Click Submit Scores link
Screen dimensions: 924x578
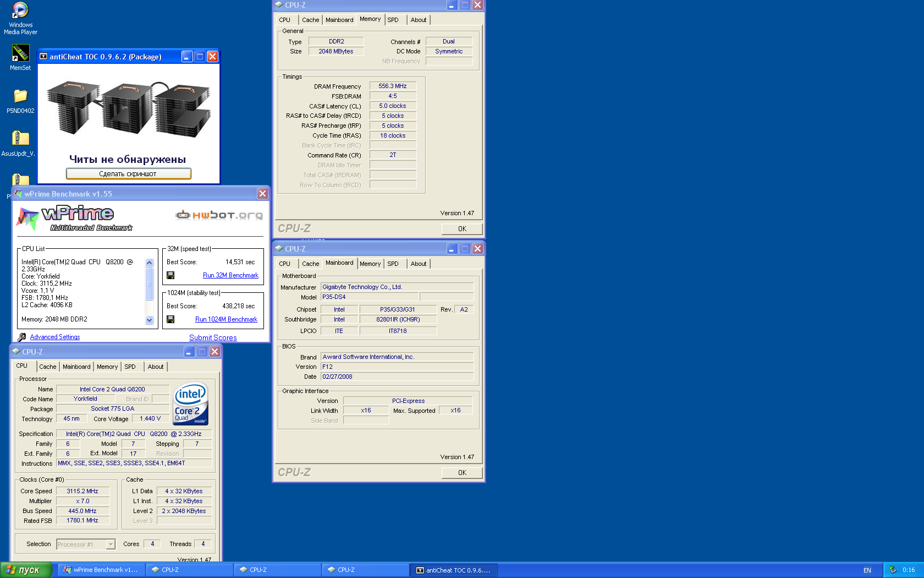(x=213, y=337)
